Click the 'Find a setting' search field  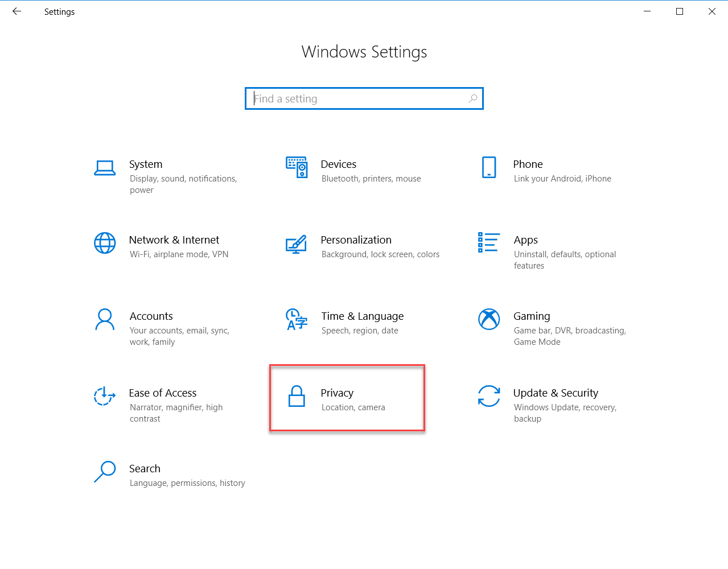click(x=364, y=98)
